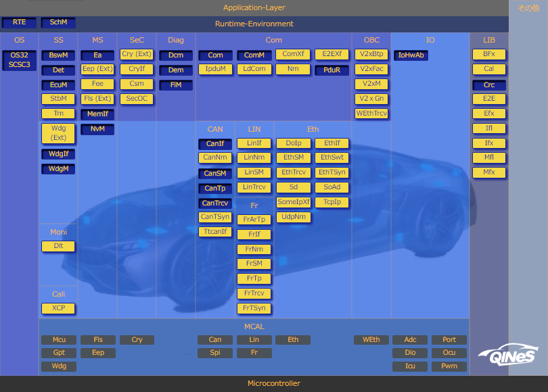The width and height of the screenshot is (548, 392).
Task: Open the XCP calibration module
Action: (58, 308)
